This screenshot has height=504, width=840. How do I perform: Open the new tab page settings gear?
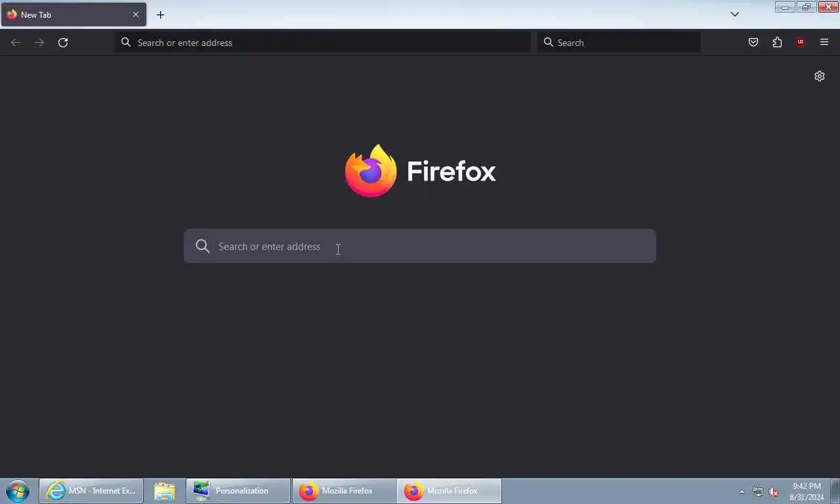pyautogui.click(x=820, y=76)
